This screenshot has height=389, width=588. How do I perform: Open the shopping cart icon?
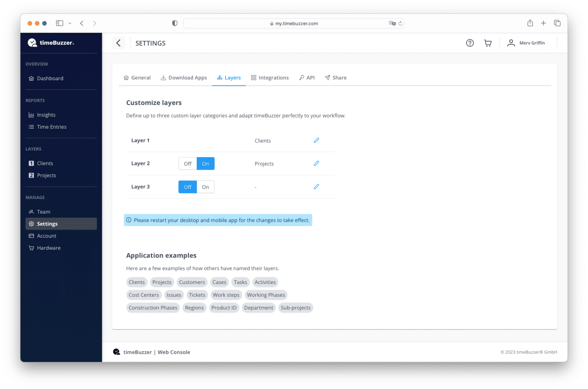click(x=488, y=43)
